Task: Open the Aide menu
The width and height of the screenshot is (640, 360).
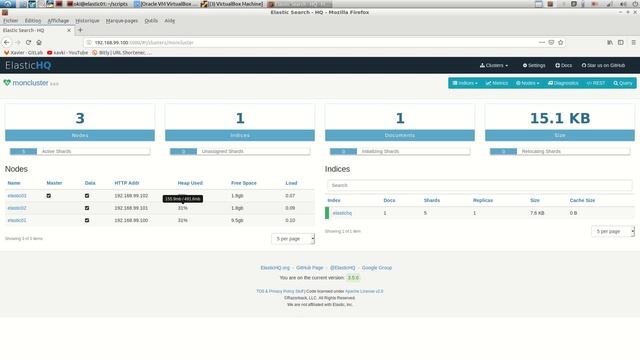Action: click(x=170, y=20)
